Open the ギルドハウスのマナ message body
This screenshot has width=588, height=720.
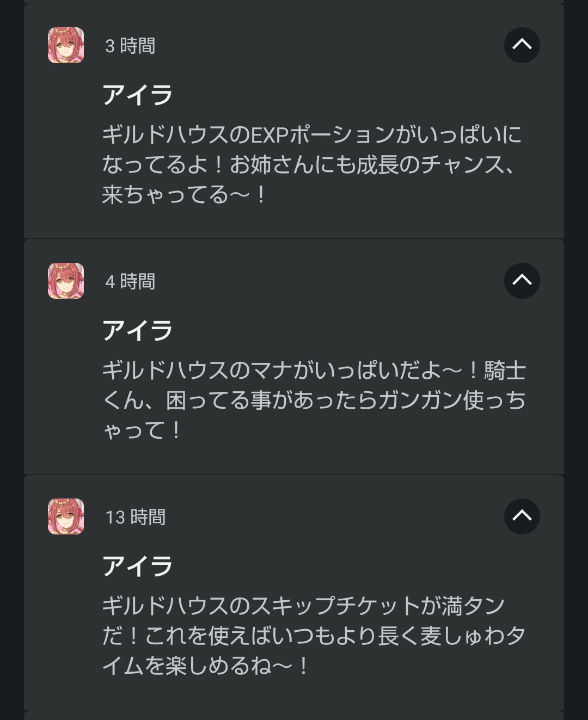click(x=314, y=400)
